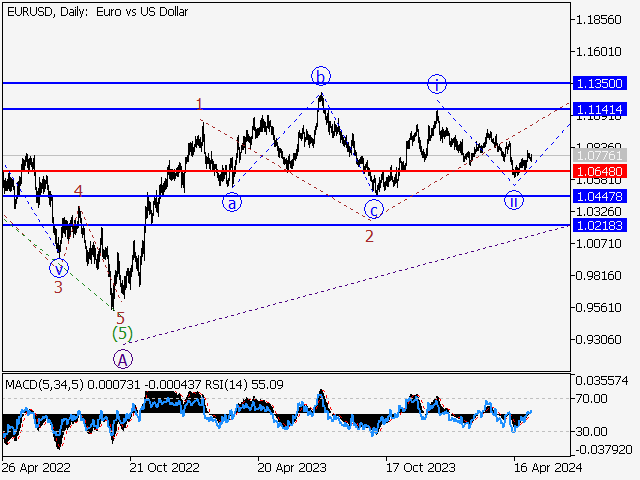
Task: Select the circled 'ii' wave label
Action: pos(514,201)
